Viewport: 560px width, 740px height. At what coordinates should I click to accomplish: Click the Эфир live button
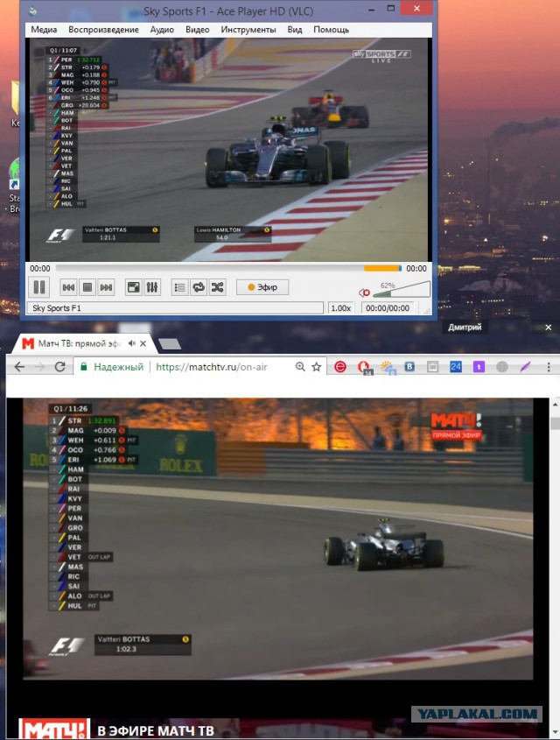coord(262,287)
